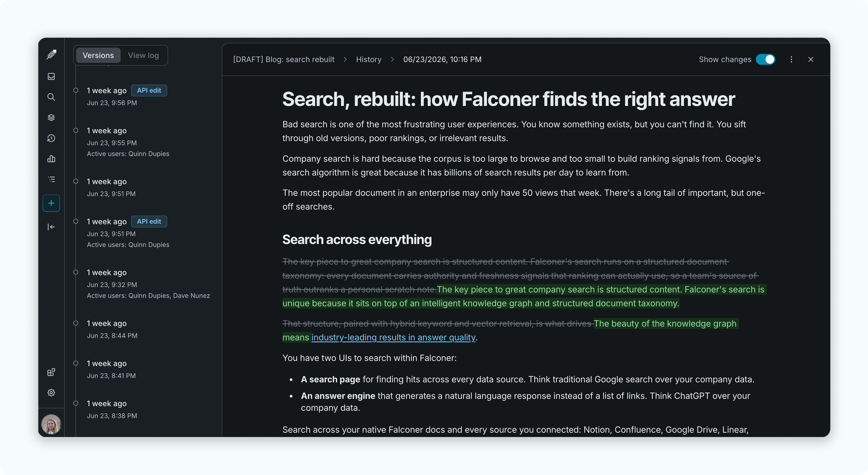
Task: Click the user profile avatar
Action: click(x=51, y=424)
